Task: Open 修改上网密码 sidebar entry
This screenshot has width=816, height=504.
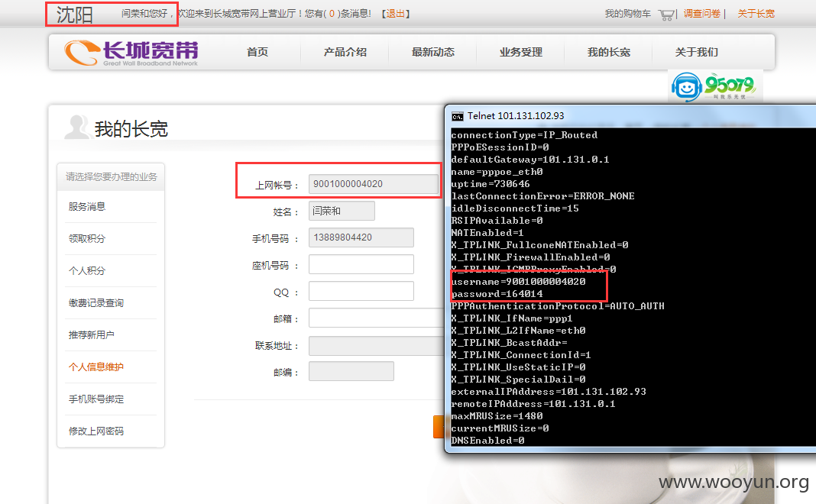Action: pyautogui.click(x=96, y=431)
